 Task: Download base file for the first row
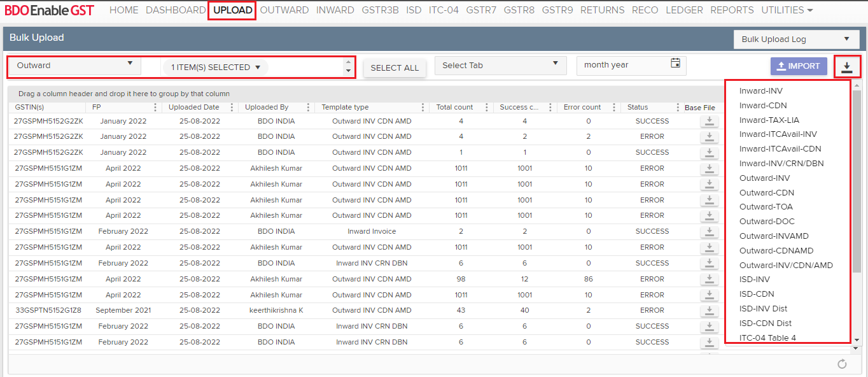coord(710,121)
